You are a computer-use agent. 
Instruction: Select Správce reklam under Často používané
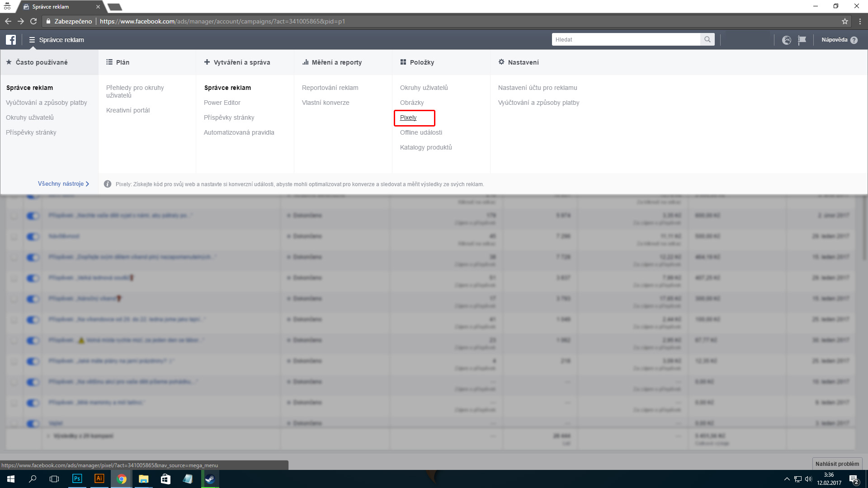[x=29, y=88]
